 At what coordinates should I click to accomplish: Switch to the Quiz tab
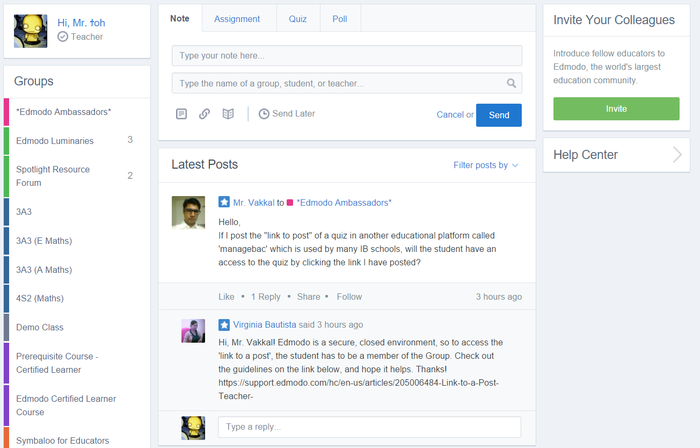click(298, 18)
